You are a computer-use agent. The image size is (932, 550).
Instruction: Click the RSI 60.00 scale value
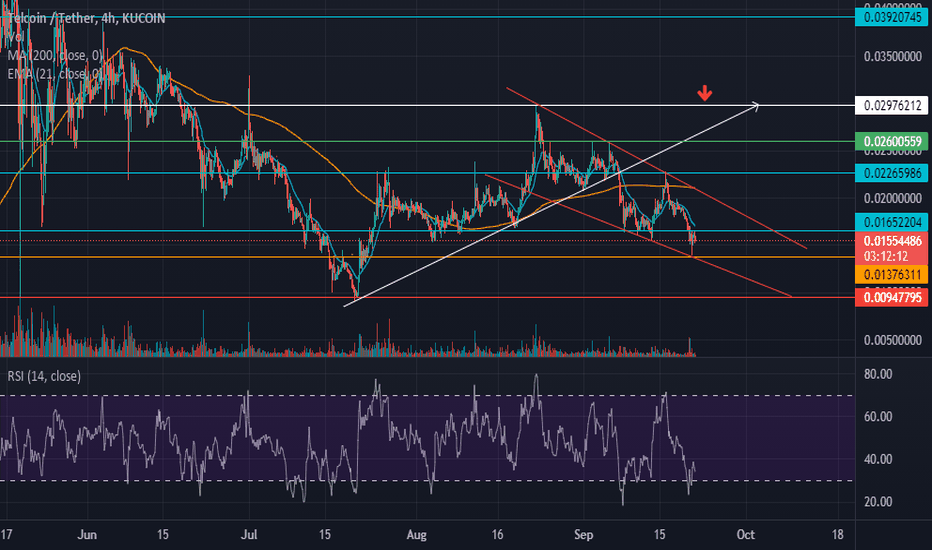(878, 417)
